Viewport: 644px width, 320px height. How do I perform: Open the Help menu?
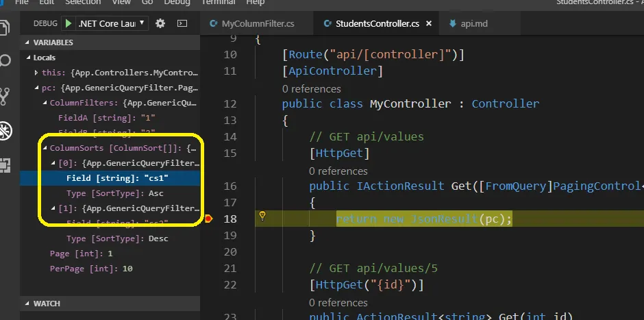pyautogui.click(x=255, y=2)
